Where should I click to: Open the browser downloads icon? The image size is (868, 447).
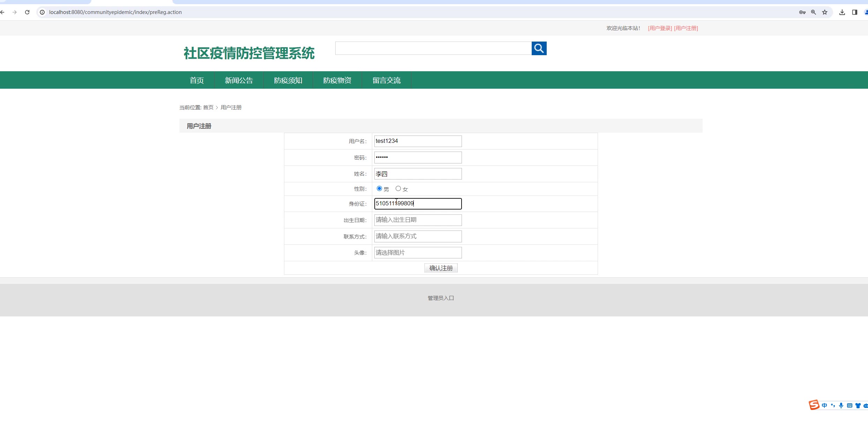point(842,12)
